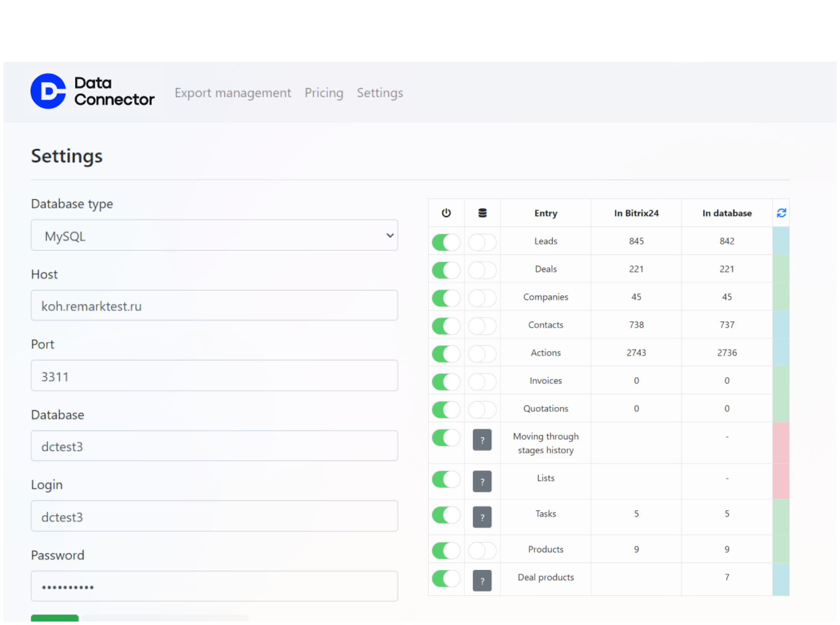Select the Leads Bitrix24 count 845
Screen dimensions: 840x625
[636, 241]
